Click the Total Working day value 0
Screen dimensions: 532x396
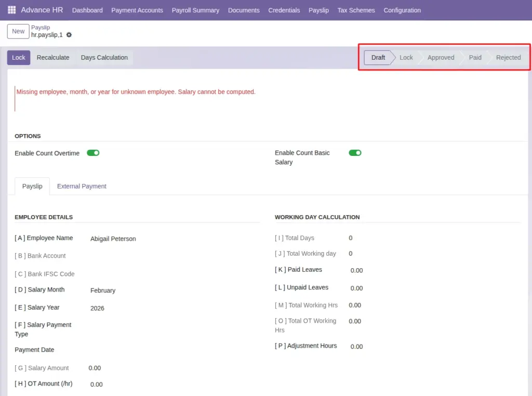tap(351, 254)
